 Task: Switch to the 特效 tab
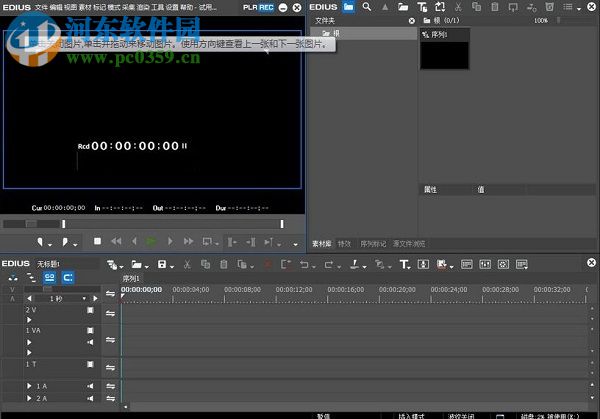click(x=344, y=244)
